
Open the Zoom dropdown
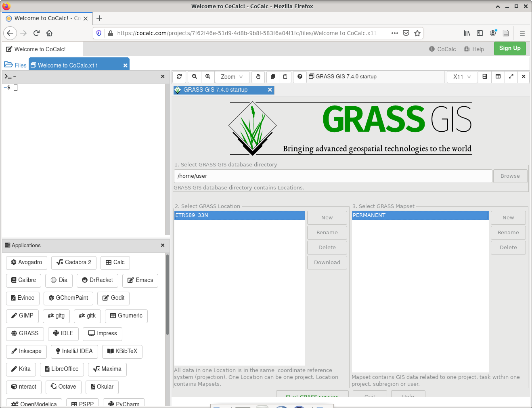tap(232, 77)
